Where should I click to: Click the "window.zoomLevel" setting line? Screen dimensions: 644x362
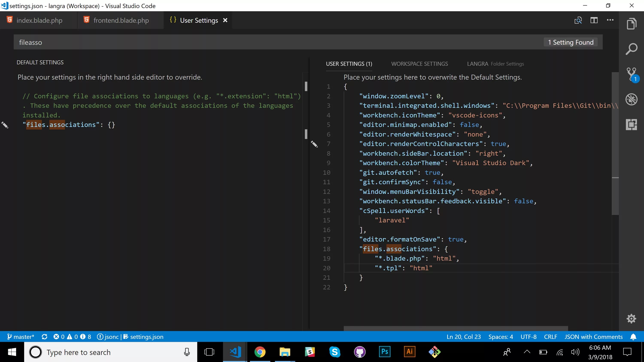[x=401, y=96]
